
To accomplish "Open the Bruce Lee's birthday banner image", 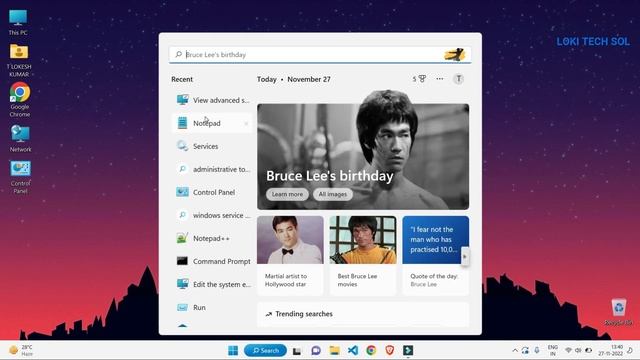I will (363, 157).
